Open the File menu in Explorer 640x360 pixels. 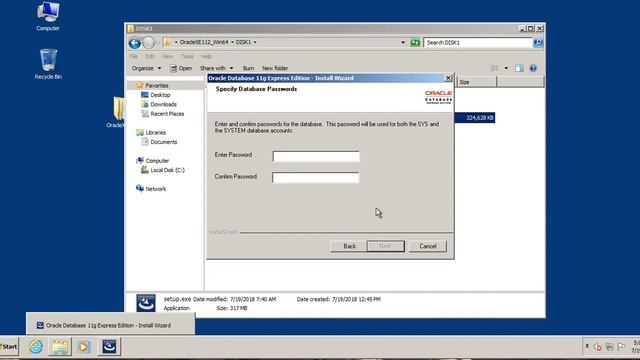tap(133, 56)
